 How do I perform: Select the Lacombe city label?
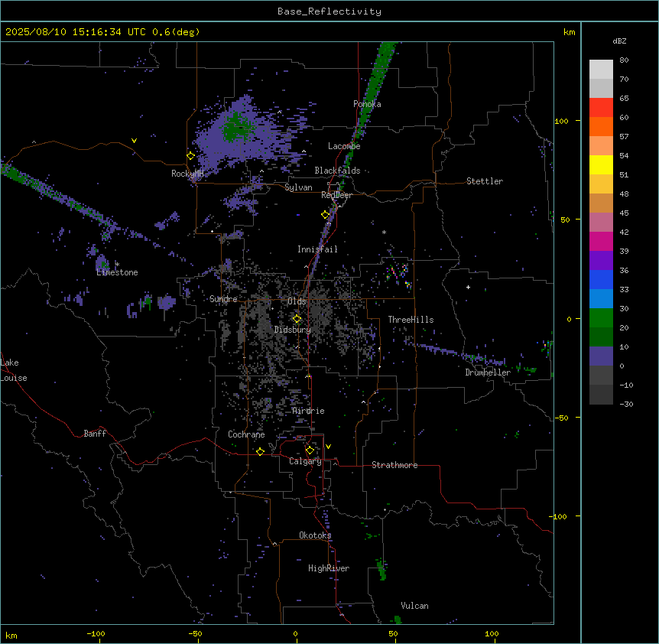(x=344, y=146)
